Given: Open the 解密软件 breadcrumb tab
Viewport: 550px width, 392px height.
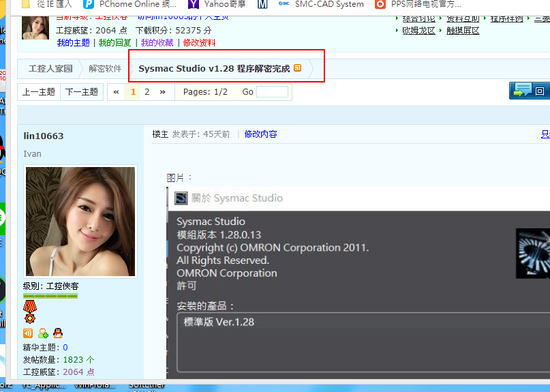Looking at the screenshot, I should coord(105,69).
